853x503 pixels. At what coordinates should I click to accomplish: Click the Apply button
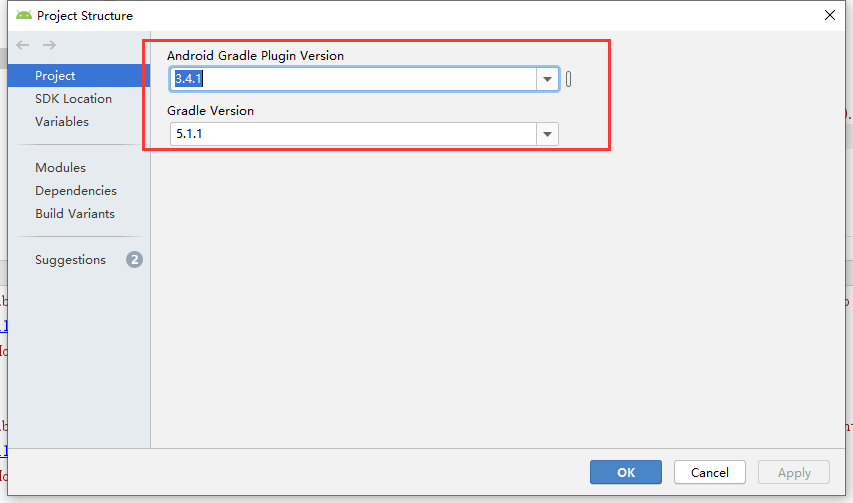(x=794, y=472)
